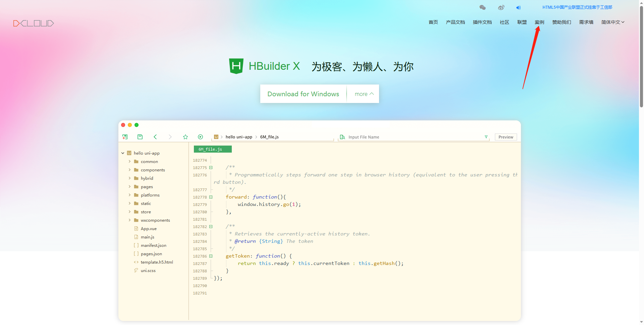Collapse code fold at line 182775
Screen dimensions: 644x325
pyautogui.click(x=211, y=167)
